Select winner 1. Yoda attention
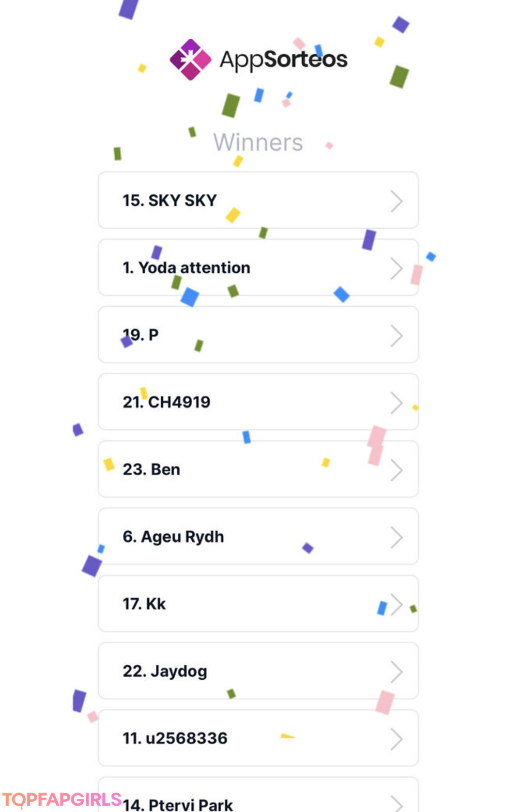 point(258,267)
